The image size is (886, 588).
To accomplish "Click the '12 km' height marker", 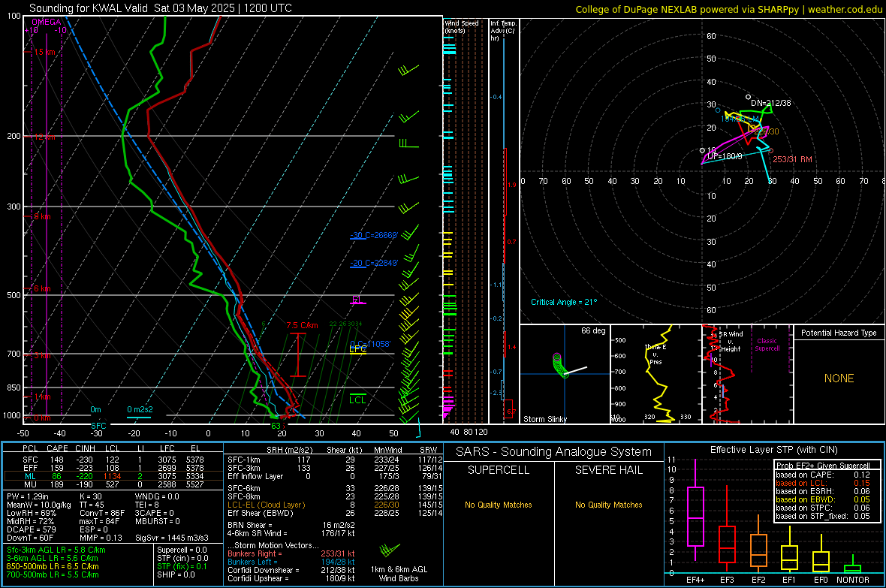I will (44, 137).
